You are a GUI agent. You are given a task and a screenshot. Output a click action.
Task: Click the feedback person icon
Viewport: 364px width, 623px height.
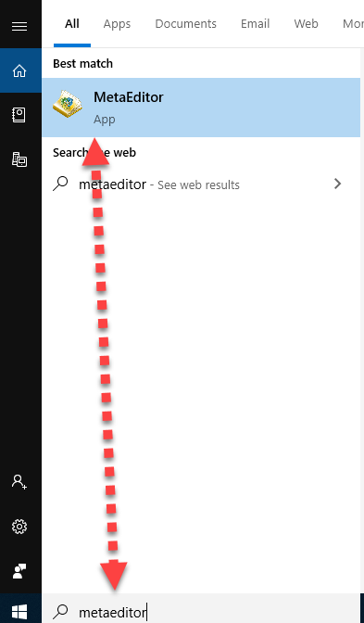coord(19,571)
